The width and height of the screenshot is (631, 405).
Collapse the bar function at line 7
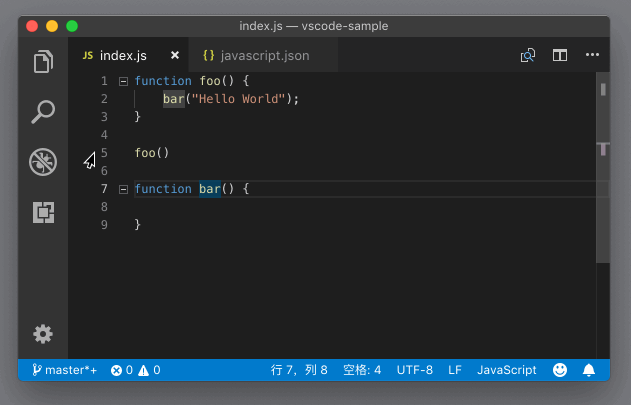coord(123,189)
